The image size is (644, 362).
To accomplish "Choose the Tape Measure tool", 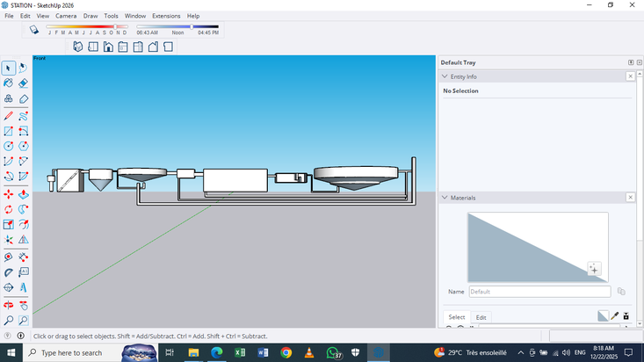I will [x=9, y=257].
